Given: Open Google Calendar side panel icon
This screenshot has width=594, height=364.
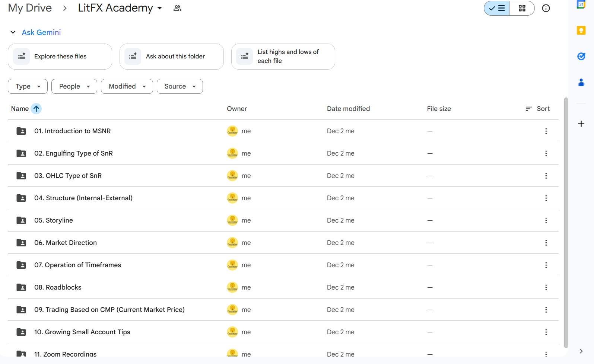Looking at the screenshot, I should point(581,4).
